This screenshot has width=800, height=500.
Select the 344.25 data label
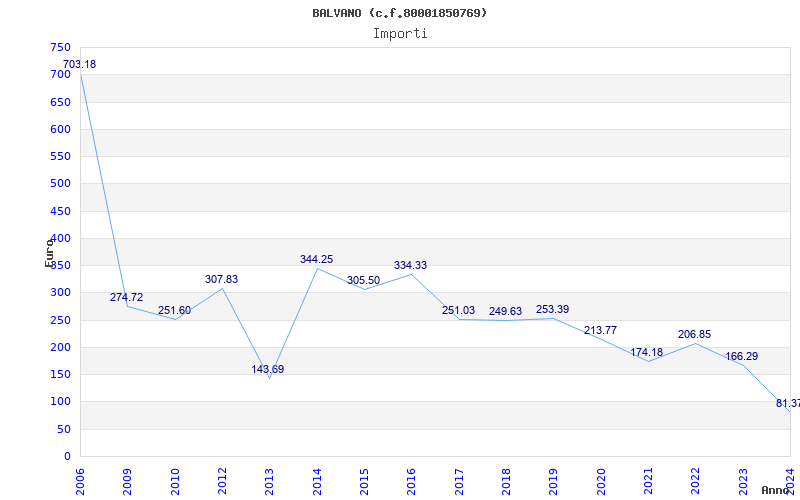tap(316, 259)
